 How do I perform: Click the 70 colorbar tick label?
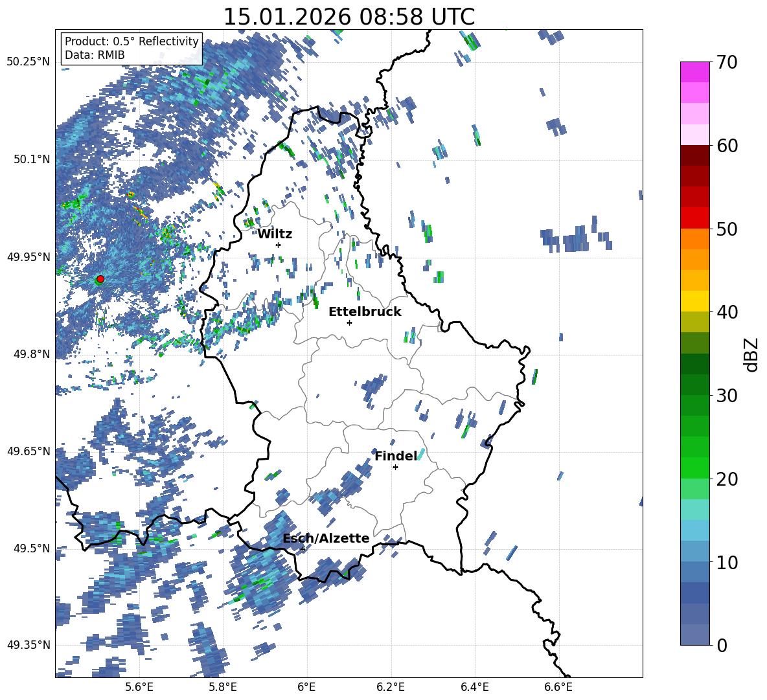727,63
